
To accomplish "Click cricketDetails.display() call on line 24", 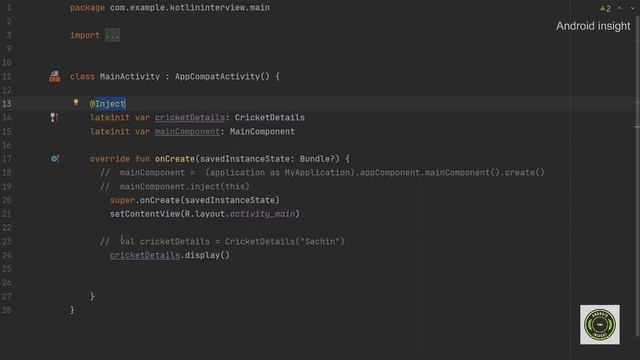I will (170, 255).
